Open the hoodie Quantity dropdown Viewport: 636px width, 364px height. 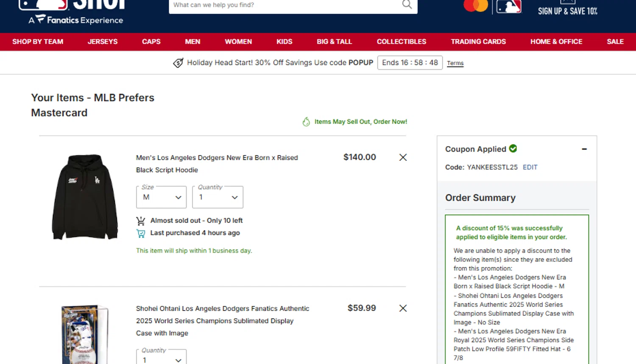click(x=218, y=197)
